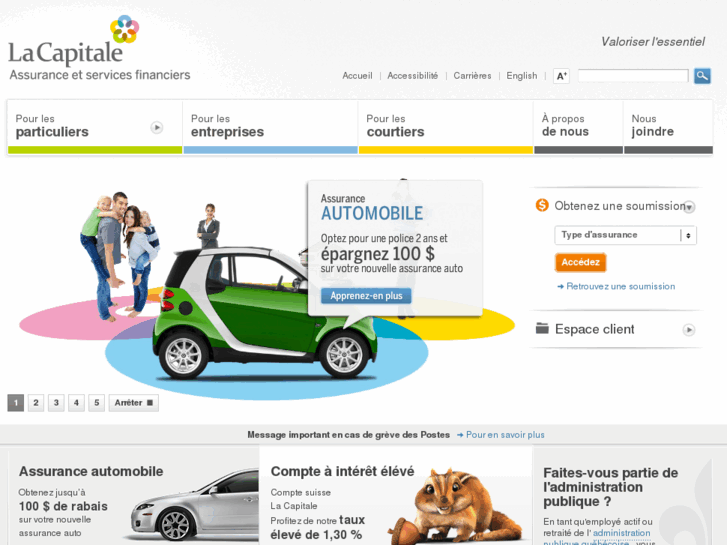Expand the Espace client arrow
Screen dimensions: 727x545
(689, 330)
